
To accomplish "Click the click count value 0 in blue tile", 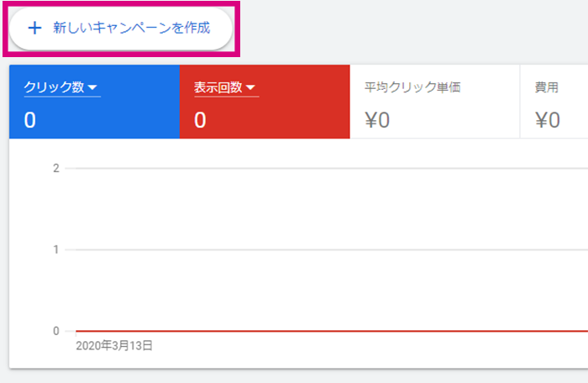I will (x=30, y=120).
